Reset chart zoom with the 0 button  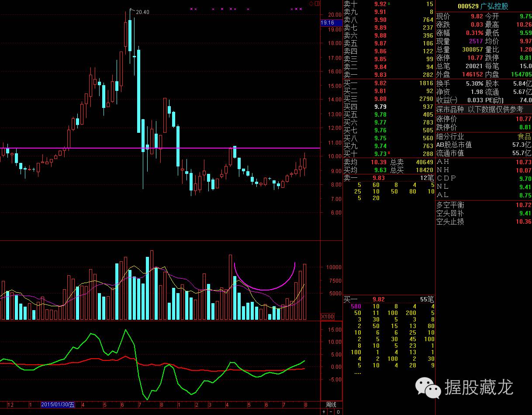pyautogui.click(x=338, y=412)
